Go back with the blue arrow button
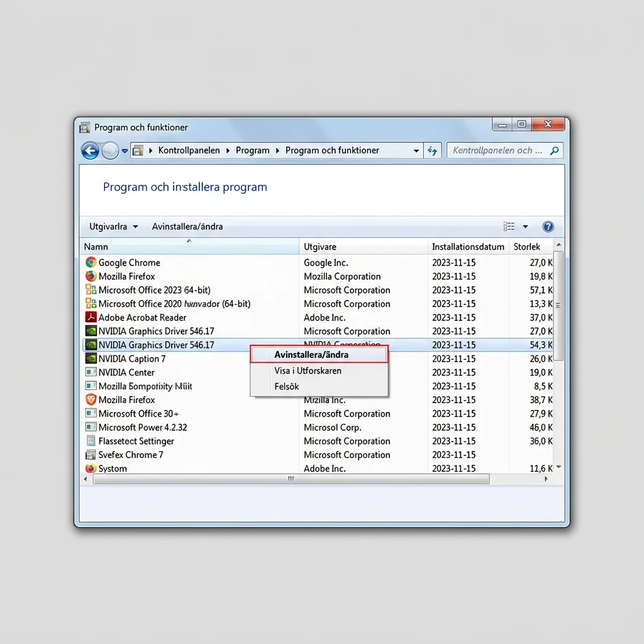The width and height of the screenshot is (644, 644). [x=90, y=151]
